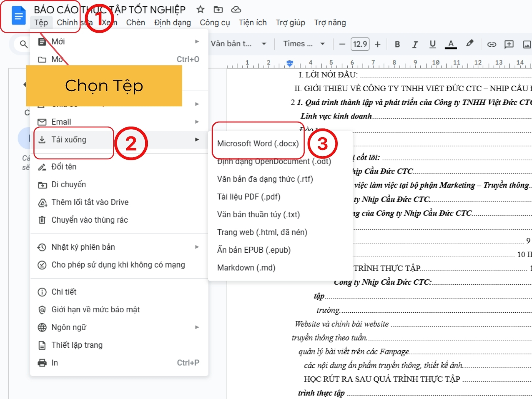The width and height of the screenshot is (532, 399).
Task: Decrease font size with the minus button
Action: tap(342, 44)
